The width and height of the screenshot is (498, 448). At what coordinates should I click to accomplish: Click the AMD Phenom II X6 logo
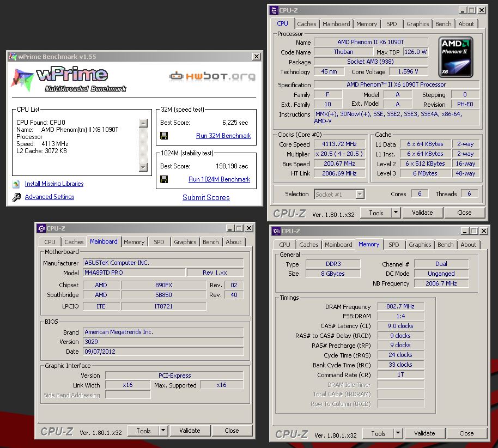click(x=456, y=57)
